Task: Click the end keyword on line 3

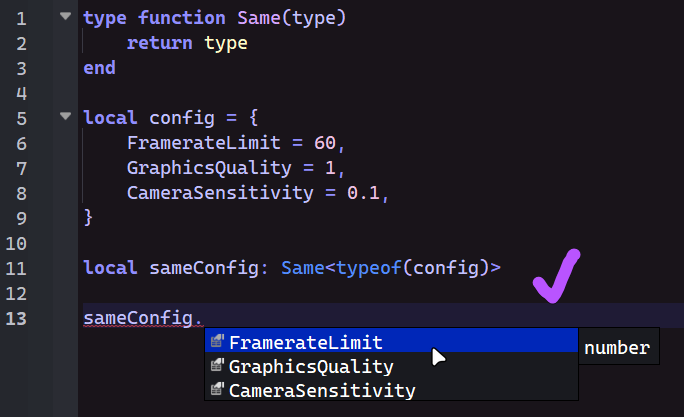Action: [x=99, y=68]
